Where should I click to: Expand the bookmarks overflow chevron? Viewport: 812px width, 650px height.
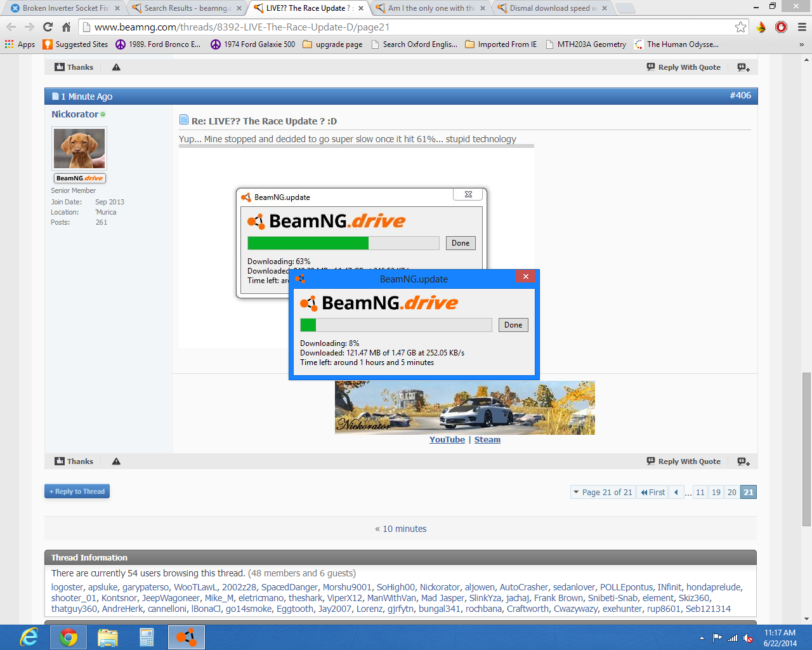[801, 44]
